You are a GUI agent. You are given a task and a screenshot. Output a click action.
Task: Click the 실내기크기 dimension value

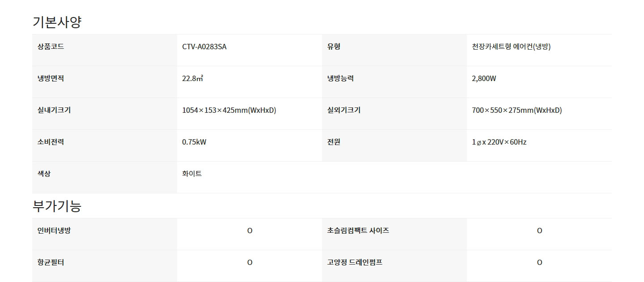(229, 110)
